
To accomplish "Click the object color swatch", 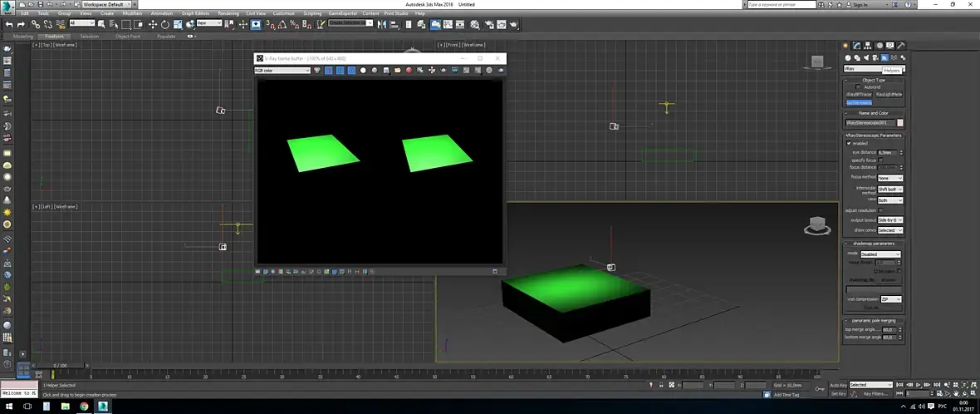I will tap(900, 123).
